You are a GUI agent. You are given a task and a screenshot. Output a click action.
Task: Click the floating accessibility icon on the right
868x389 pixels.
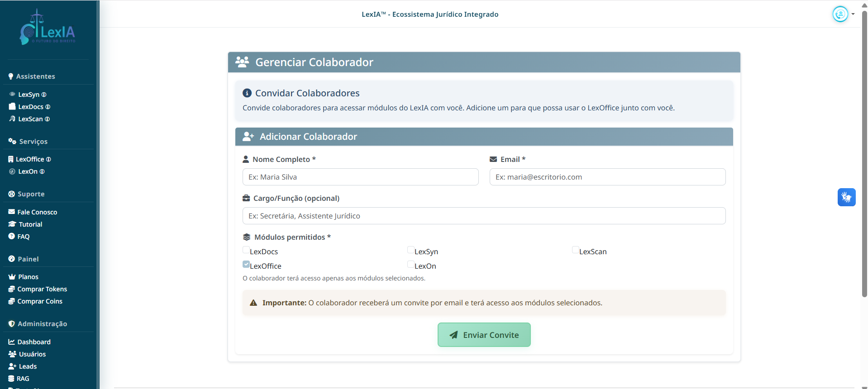pos(846,197)
